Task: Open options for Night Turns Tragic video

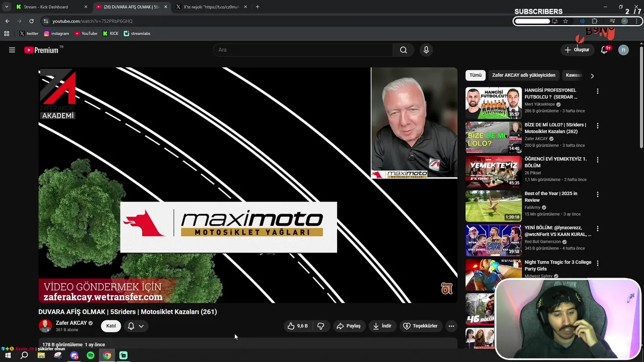Action: tap(598, 263)
